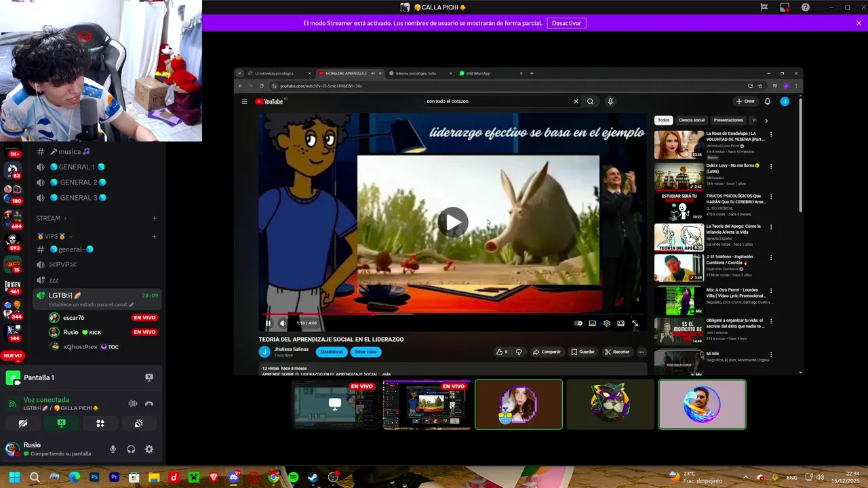The width and height of the screenshot is (868, 488).
Task: Select the Presentaciones filter chip
Action: [x=728, y=120]
